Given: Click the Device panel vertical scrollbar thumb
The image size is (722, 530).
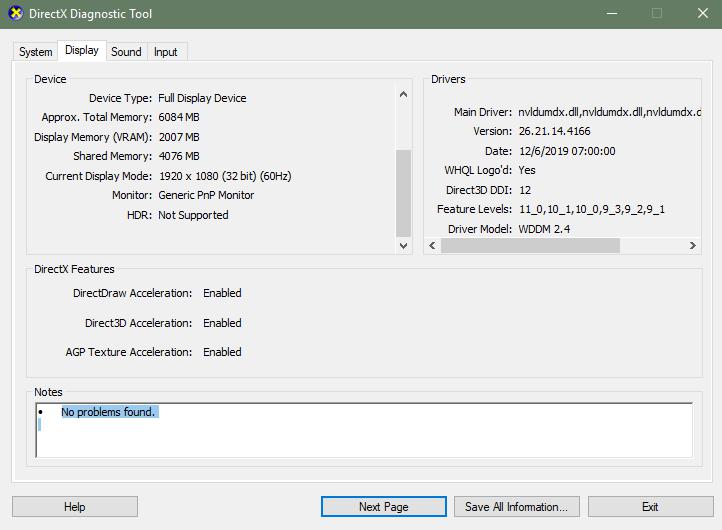Looking at the screenshot, I should pyautogui.click(x=403, y=193).
